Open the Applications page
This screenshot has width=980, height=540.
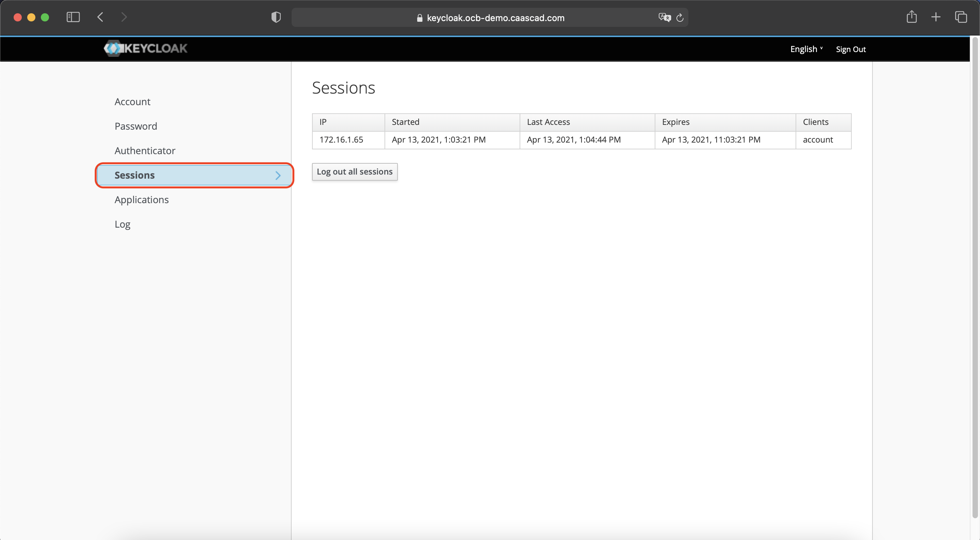[x=142, y=200]
